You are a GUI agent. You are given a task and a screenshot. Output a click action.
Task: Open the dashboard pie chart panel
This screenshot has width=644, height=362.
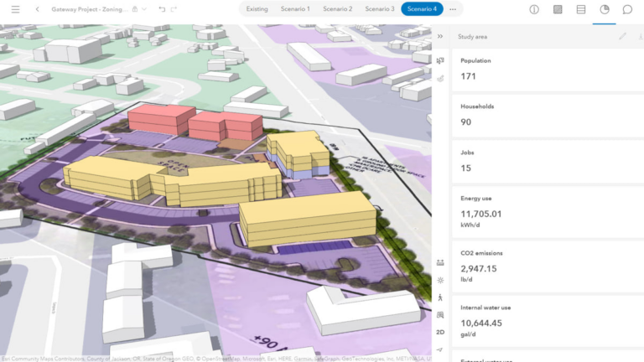pos(604,9)
